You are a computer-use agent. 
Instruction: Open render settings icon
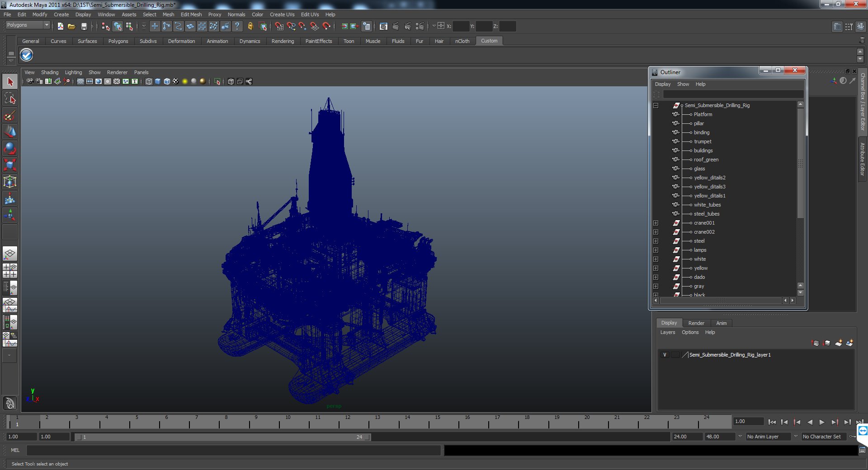tap(420, 26)
